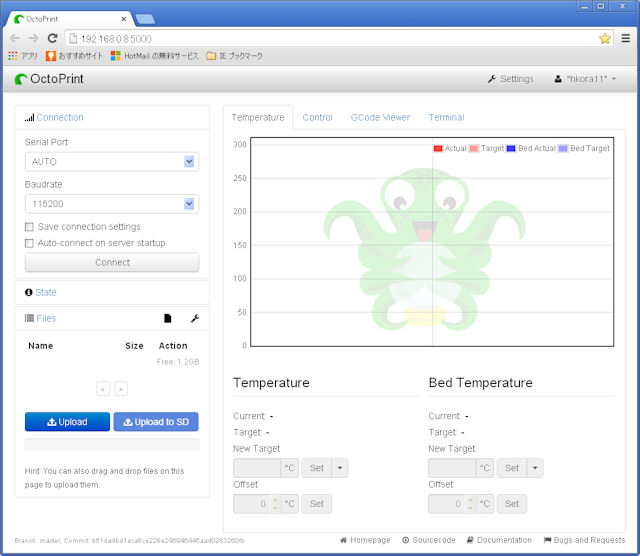
Task: Sort files by the Name column
Action: pyautogui.click(x=41, y=346)
